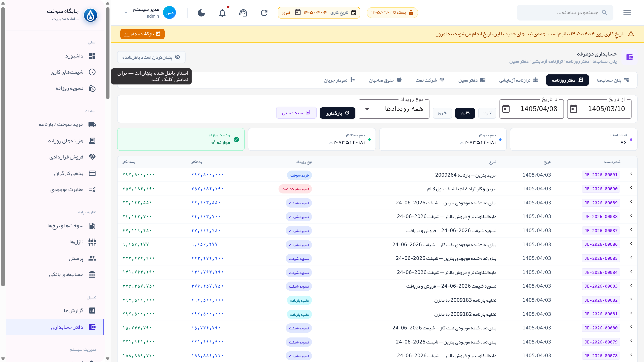This screenshot has height=362, width=644.
Task: Open پرسنل in sidebar
Action: 55,258
